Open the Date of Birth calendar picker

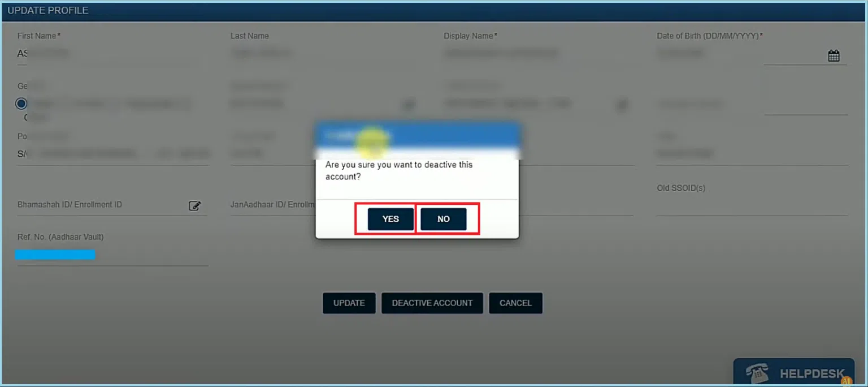pos(834,55)
